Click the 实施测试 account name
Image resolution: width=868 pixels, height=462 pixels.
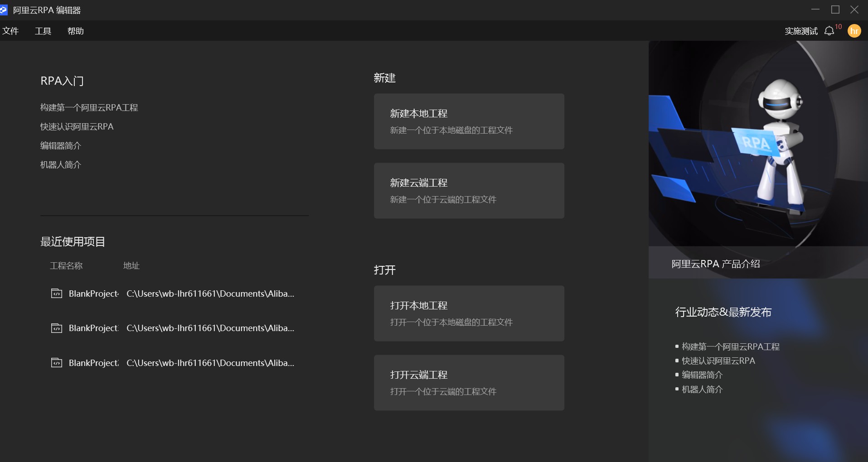point(801,31)
